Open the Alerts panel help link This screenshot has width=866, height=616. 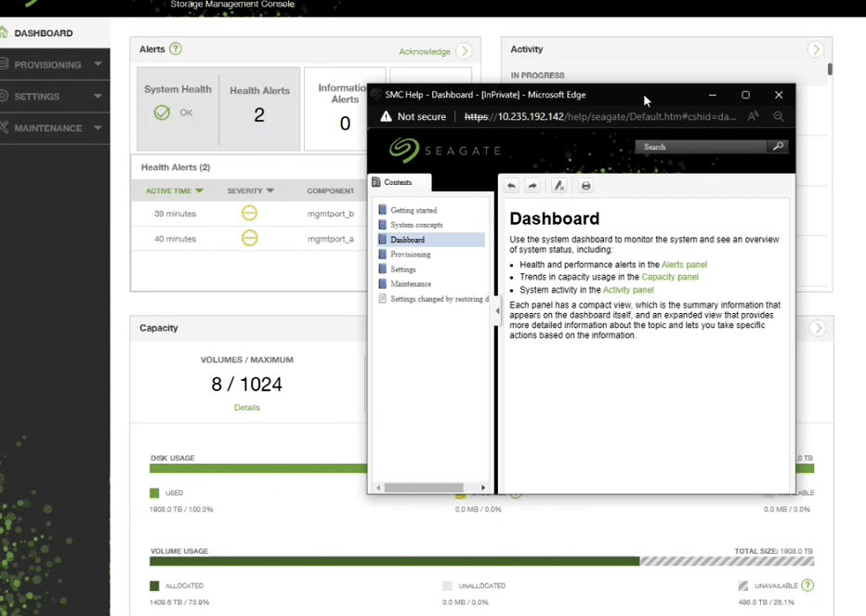(684, 265)
